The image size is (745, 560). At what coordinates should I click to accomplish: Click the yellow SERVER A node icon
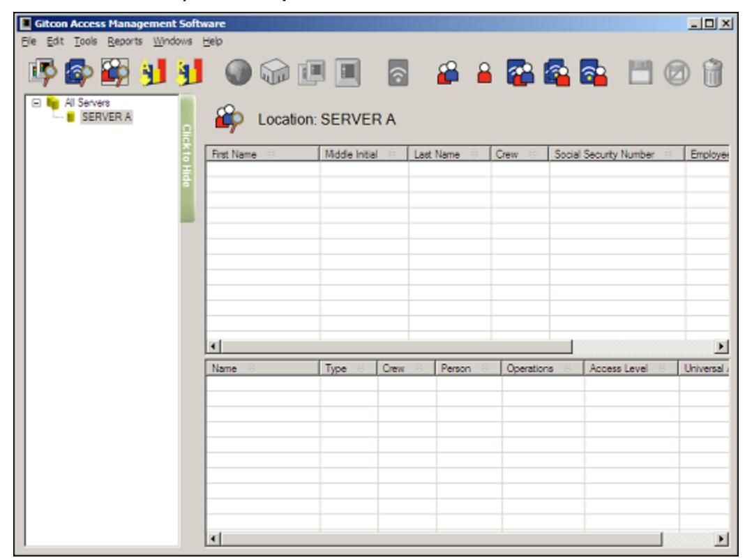click(70, 117)
